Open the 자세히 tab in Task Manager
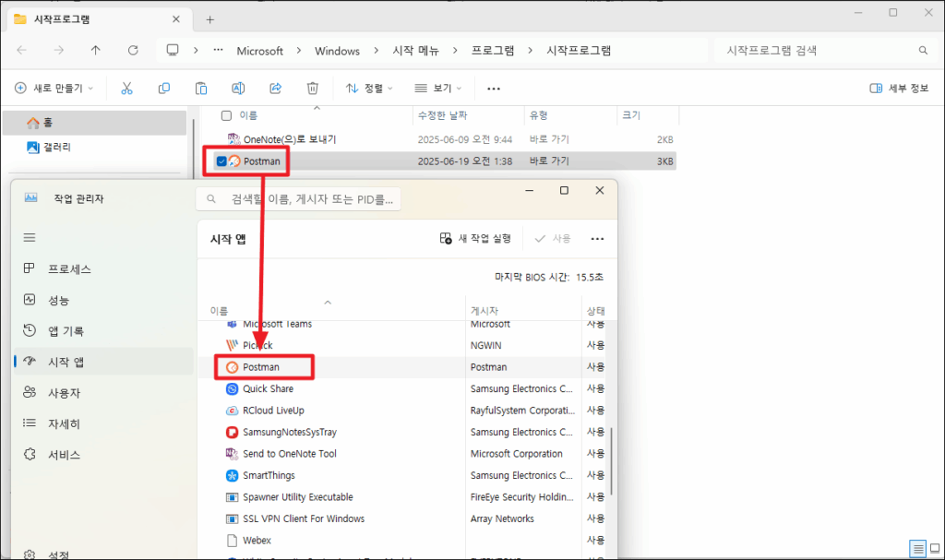The width and height of the screenshot is (945, 560). (103, 423)
